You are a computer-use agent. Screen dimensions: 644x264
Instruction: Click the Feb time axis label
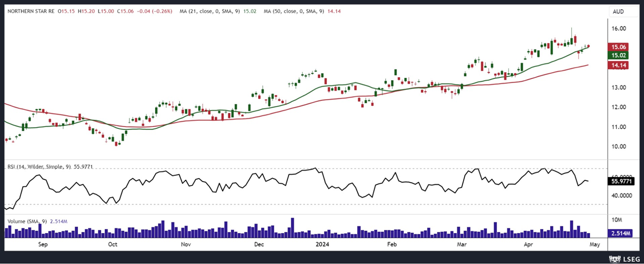(x=392, y=245)
